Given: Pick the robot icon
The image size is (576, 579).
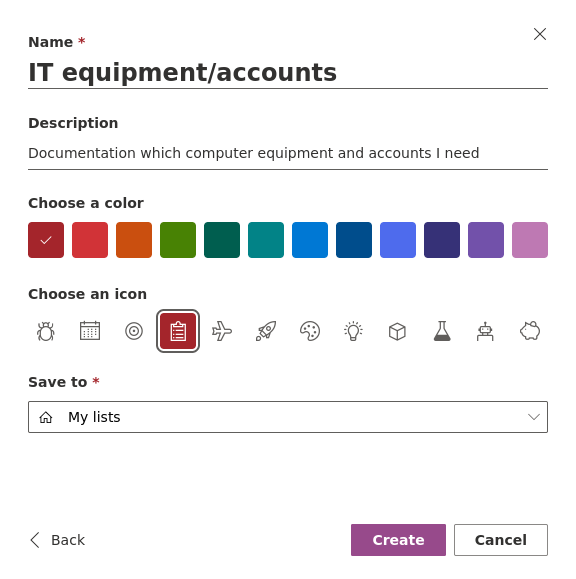Looking at the screenshot, I should 486,331.
